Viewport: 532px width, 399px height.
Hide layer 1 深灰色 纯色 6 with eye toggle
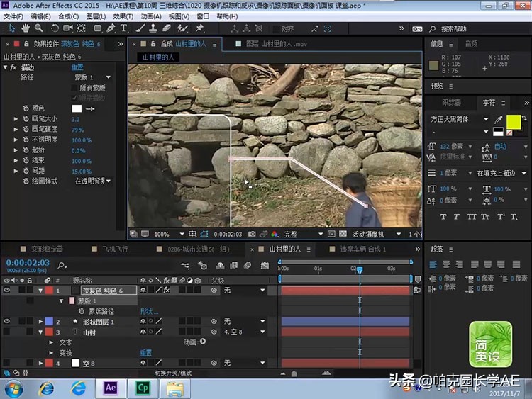[x=7, y=291]
